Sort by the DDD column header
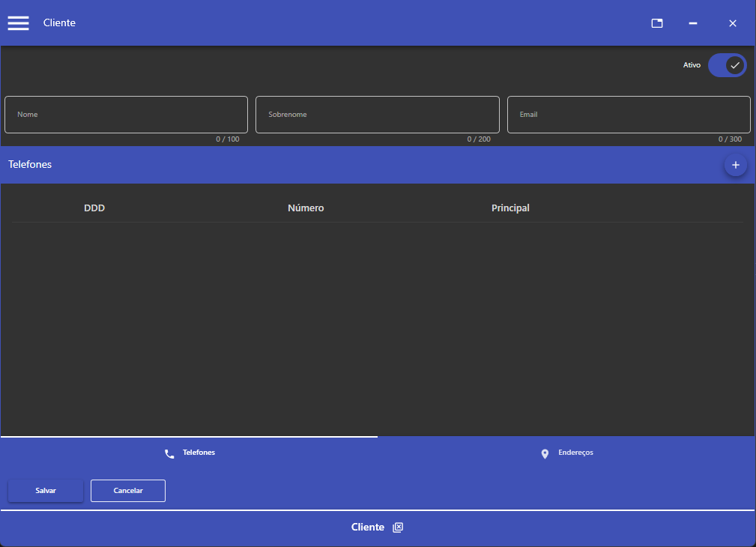This screenshot has height=547, width=756. pos(94,208)
